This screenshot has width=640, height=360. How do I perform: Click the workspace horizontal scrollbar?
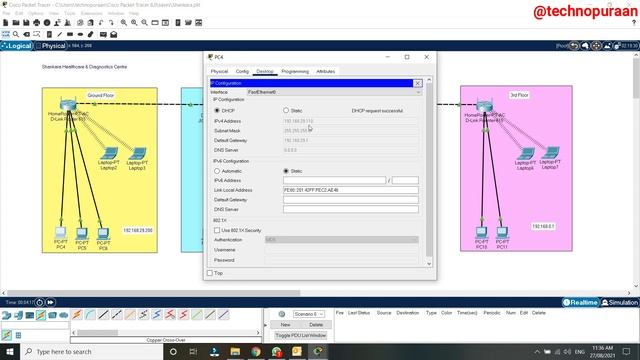(154, 293)
